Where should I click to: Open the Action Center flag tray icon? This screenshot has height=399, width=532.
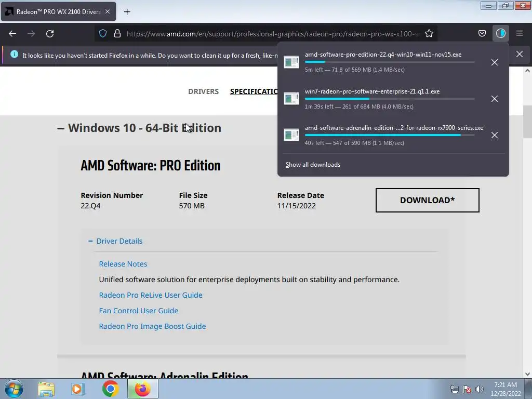[467, 389]
